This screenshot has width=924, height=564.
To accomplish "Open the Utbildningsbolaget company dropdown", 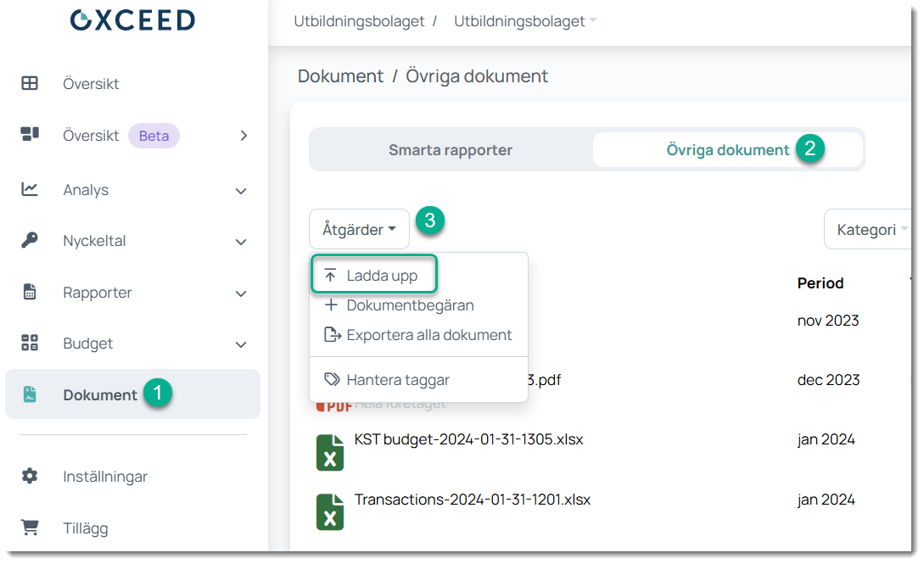I will pos(525,21).
